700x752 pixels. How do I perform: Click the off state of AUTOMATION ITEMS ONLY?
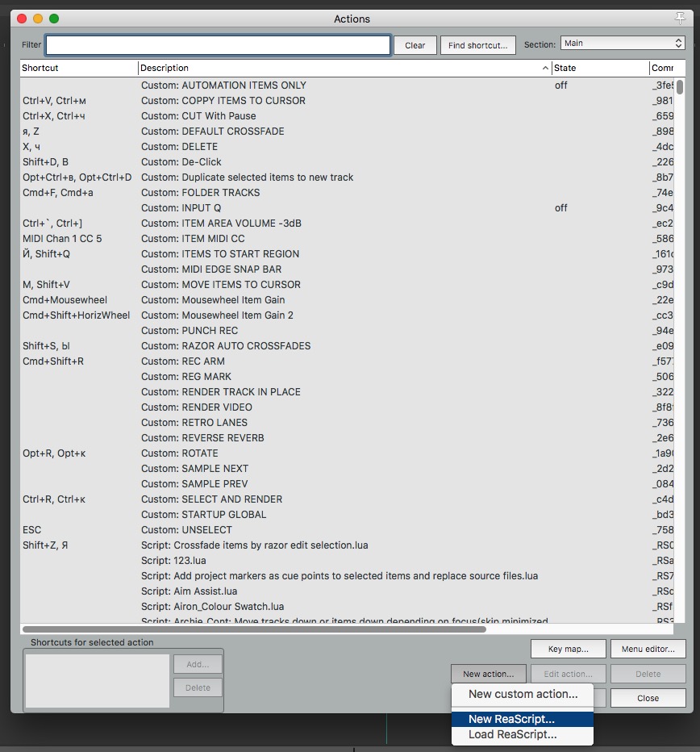(561, 86)
